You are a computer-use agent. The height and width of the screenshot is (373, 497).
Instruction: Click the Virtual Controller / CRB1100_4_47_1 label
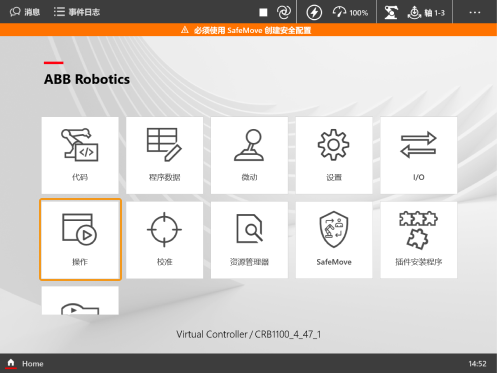tap(249, 334)
